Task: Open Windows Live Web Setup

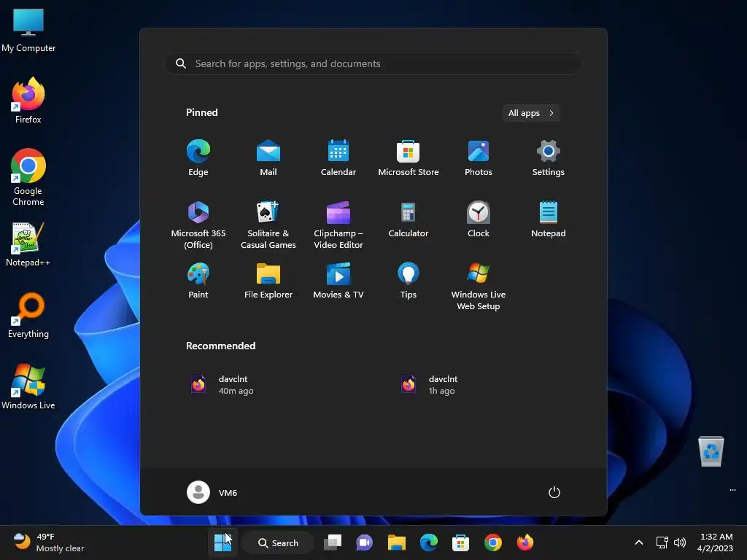Action: pyautogui.click(x=479, y=286)
